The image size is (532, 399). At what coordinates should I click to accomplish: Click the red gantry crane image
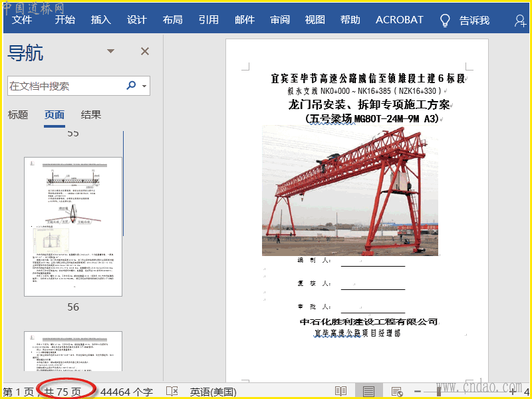tap(350, 190)
